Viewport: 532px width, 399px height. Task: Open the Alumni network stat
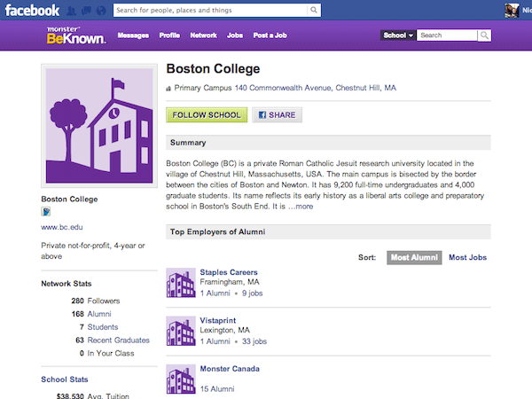click(x=99, y=314)
